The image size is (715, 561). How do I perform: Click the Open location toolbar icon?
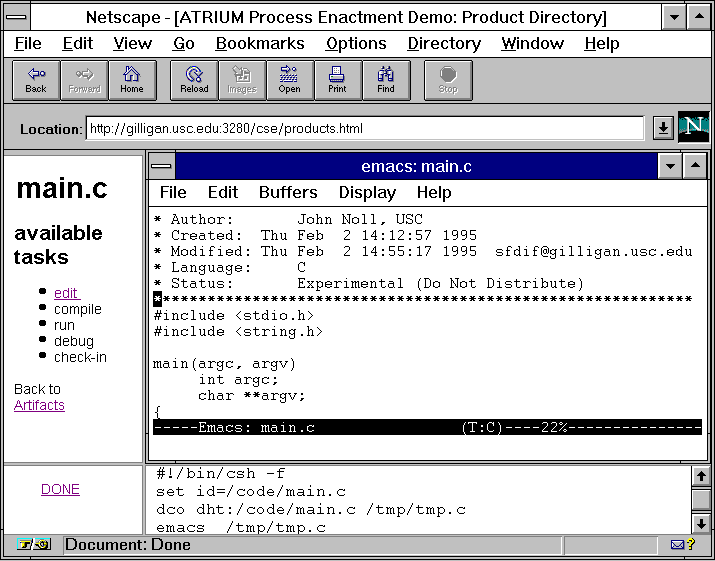(290, 80)
